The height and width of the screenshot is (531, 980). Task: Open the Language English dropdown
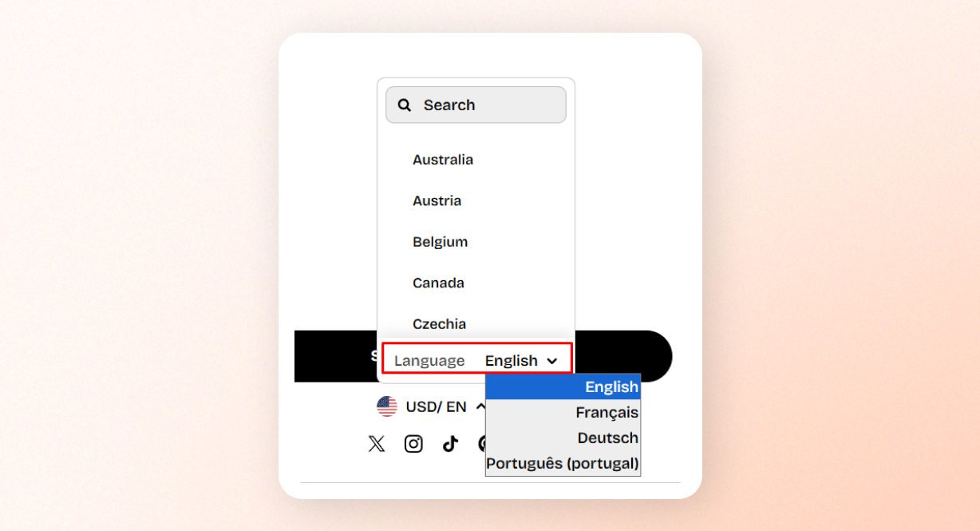520,361
